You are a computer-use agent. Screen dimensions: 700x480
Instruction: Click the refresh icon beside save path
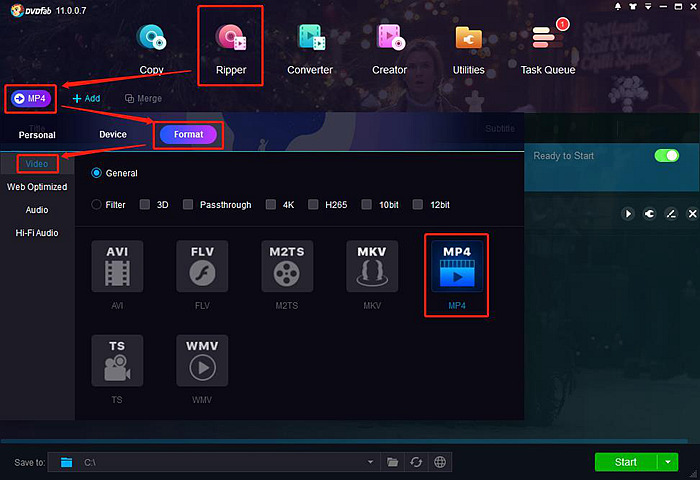coord(416,462)
